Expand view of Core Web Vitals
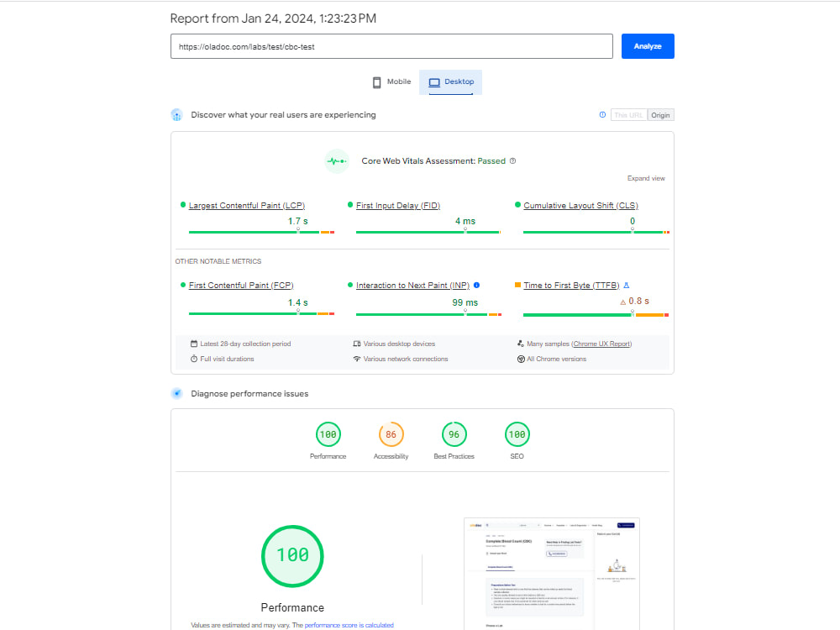Screen dimensions: 840x630 (x=645, y=178)
